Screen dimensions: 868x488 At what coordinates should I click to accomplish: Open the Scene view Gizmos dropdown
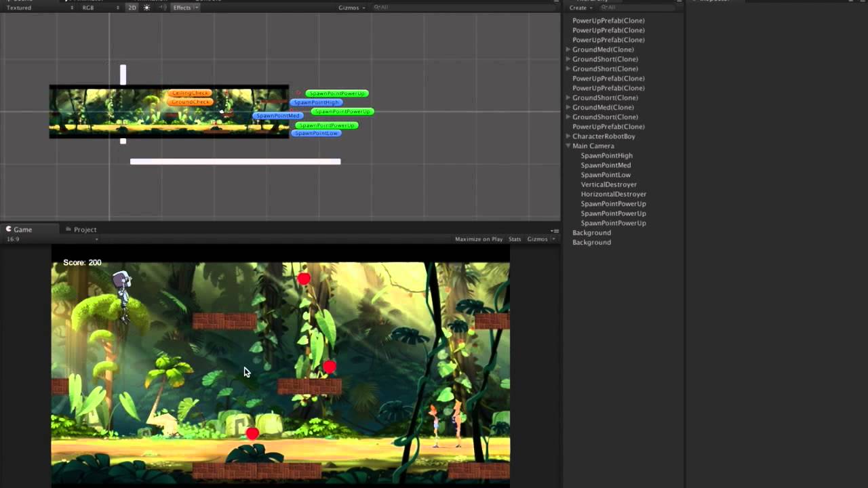(352, 7)
